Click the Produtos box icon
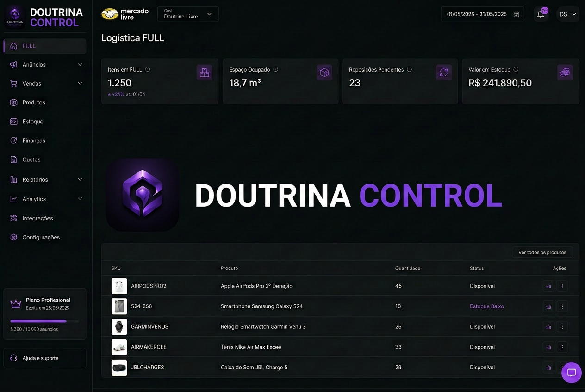The height and width of the screenshot is (392, 585). pos(13,103)
